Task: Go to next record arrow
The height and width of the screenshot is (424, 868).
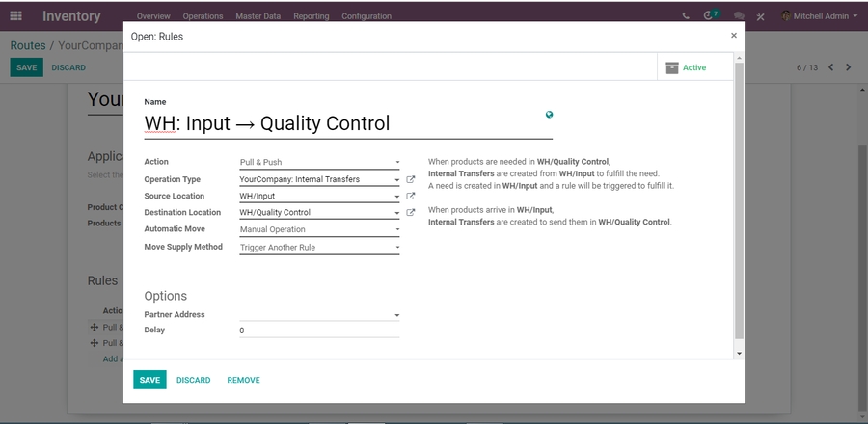Action: point(849,67)
